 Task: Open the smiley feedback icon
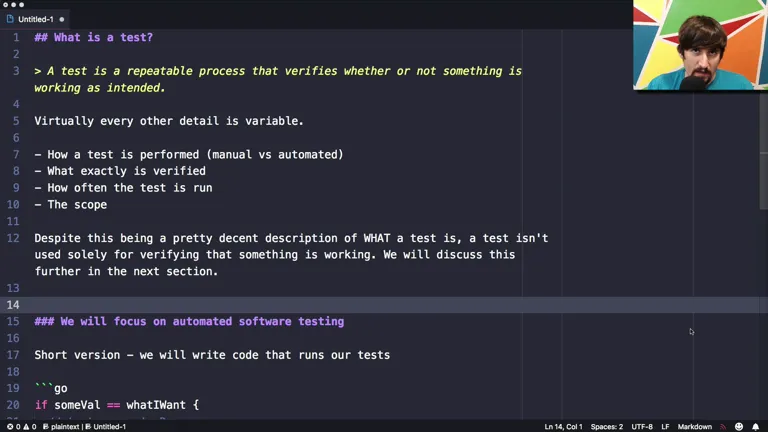739,427
